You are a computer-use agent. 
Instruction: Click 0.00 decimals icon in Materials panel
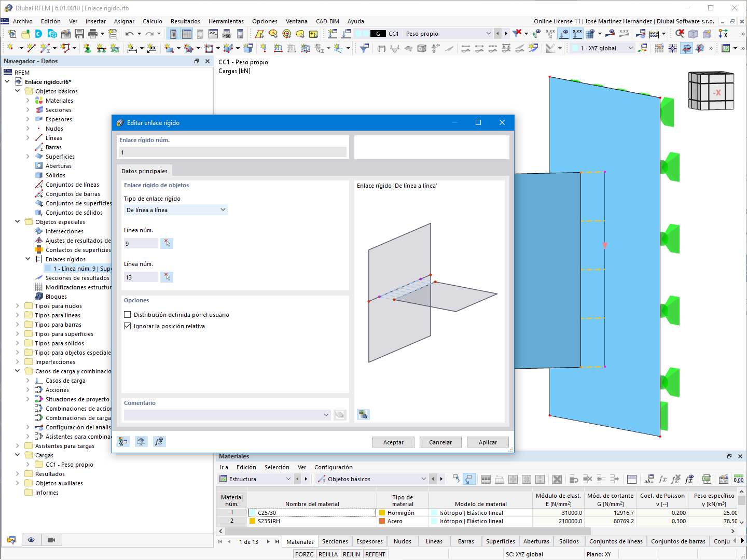(739, 479)
